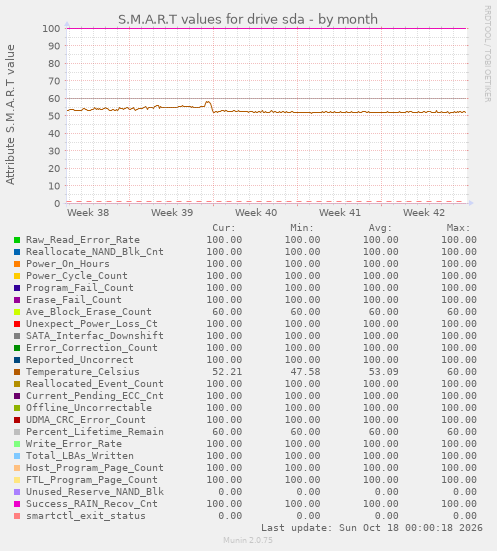Click the Cur: column header

(x=224, y=228)
